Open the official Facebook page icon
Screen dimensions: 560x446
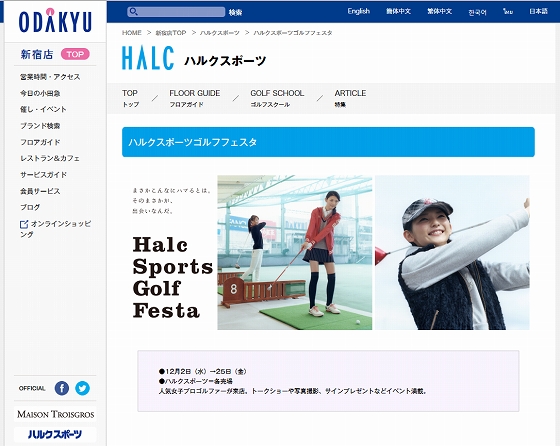point(62,388)
